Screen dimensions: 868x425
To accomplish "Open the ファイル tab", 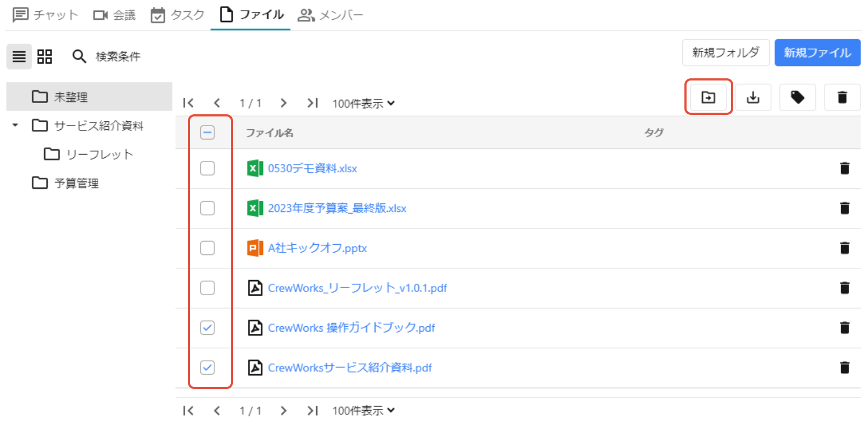I will pos(252,15).
